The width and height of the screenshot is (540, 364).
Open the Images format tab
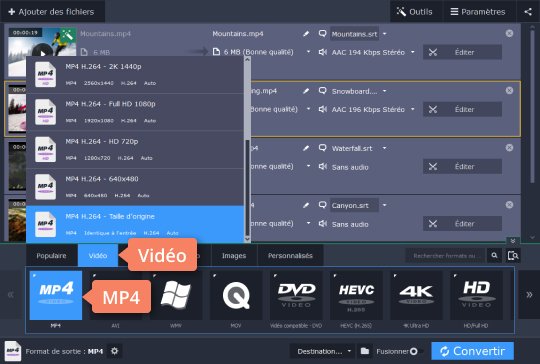click(234, 256)
